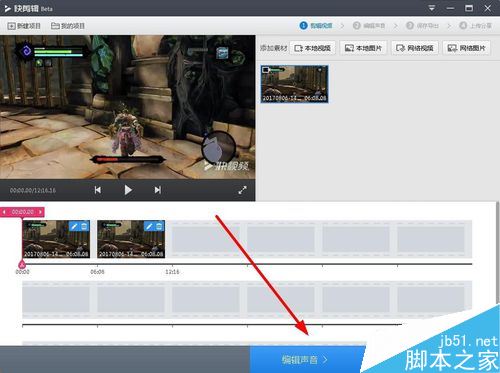Add material via 网络视频 button
This screenshot has height=373, width=500.
pyautogui.click(x=415, y=48)
